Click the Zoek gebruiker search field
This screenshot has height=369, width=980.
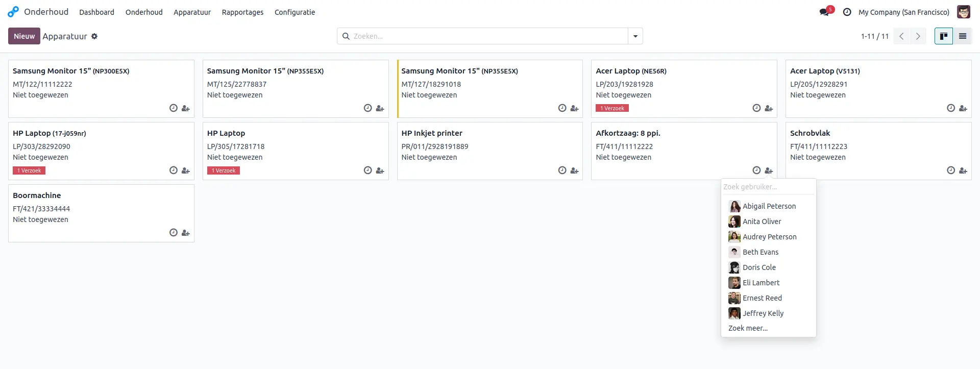[768, 187]
